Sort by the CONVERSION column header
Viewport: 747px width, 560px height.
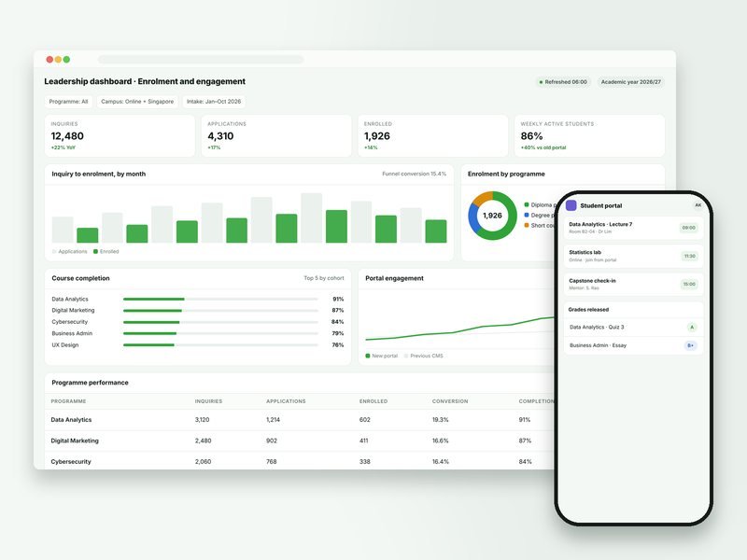coord(450,401)
